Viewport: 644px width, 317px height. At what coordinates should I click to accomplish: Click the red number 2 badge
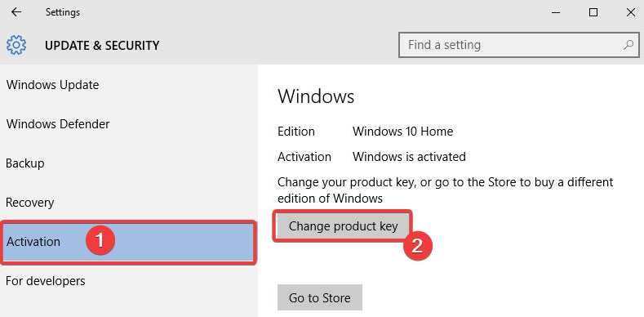pos(417,245)
